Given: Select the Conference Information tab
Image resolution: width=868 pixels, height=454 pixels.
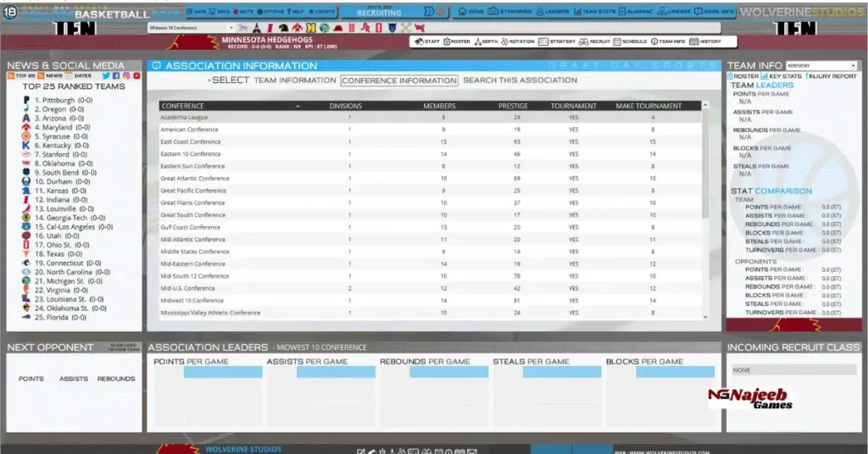Looking at the screenshot, I should point(399,80).
